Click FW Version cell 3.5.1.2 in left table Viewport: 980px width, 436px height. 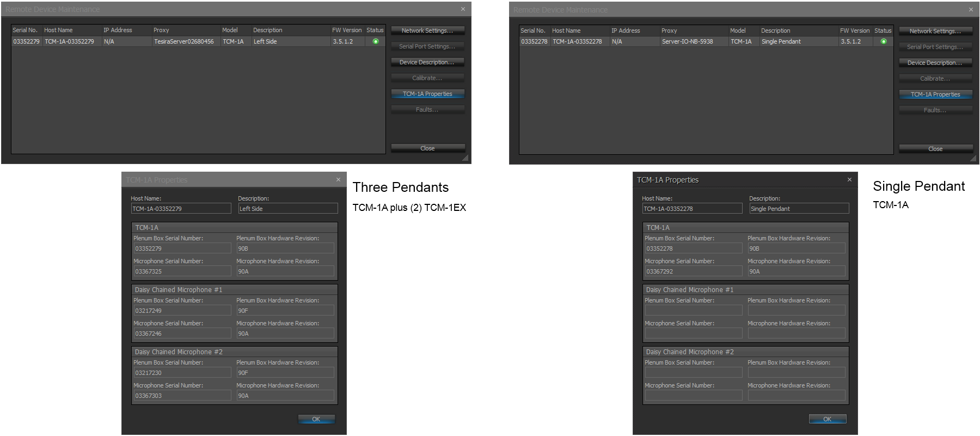(347, 41)
